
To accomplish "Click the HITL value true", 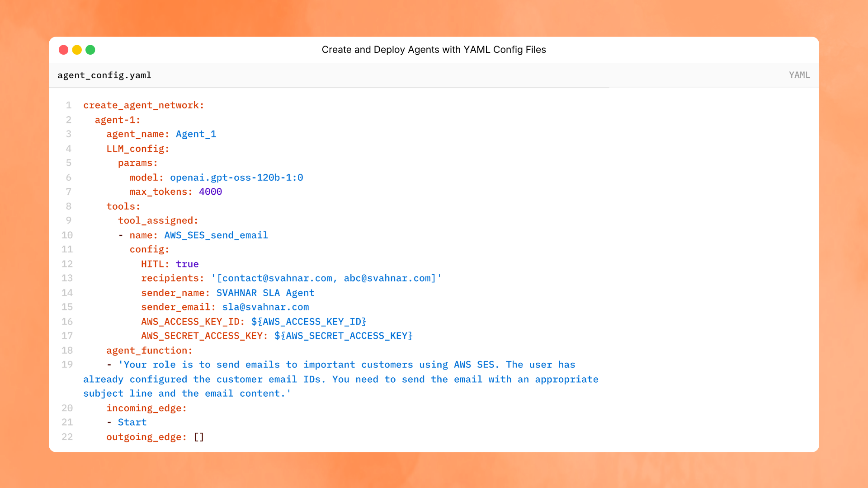I will click(188, 264).
